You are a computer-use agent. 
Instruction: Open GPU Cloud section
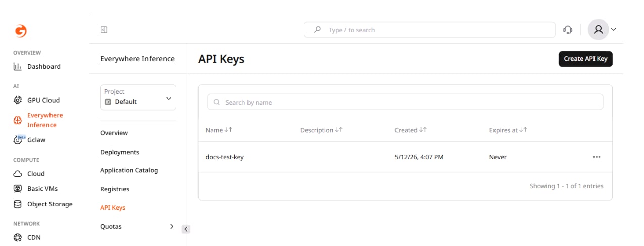point(36,100)
